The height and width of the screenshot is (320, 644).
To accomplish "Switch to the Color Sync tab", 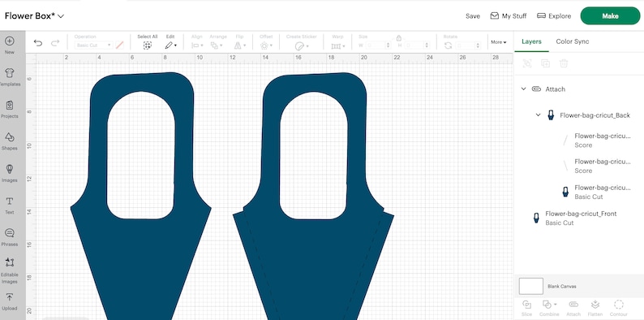I will pyautogui.click(x=573, y=41).
